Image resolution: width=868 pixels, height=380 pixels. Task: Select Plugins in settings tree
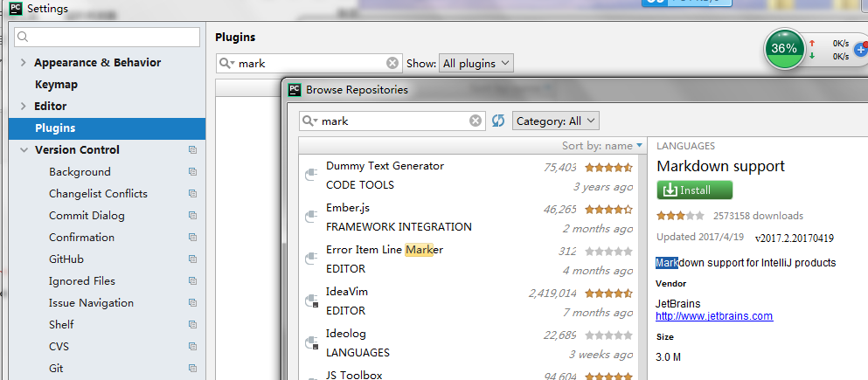[x=107, y=128]
